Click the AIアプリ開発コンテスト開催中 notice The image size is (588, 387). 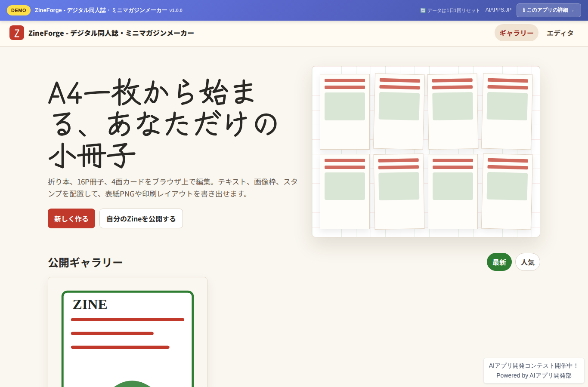tap(534, 365)
